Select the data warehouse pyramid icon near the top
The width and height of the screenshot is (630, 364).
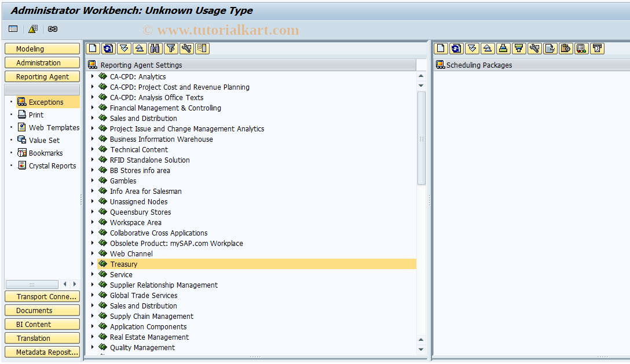coord(33,28)
